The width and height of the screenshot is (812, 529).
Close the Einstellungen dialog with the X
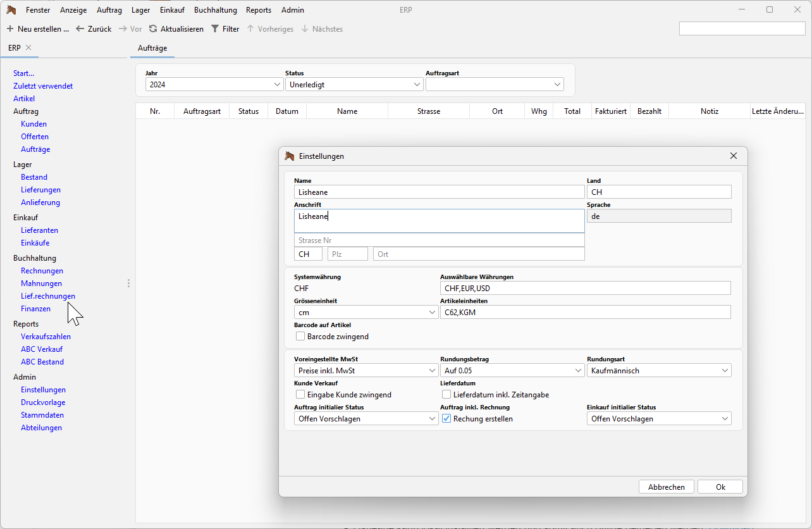tap(734, 156)
